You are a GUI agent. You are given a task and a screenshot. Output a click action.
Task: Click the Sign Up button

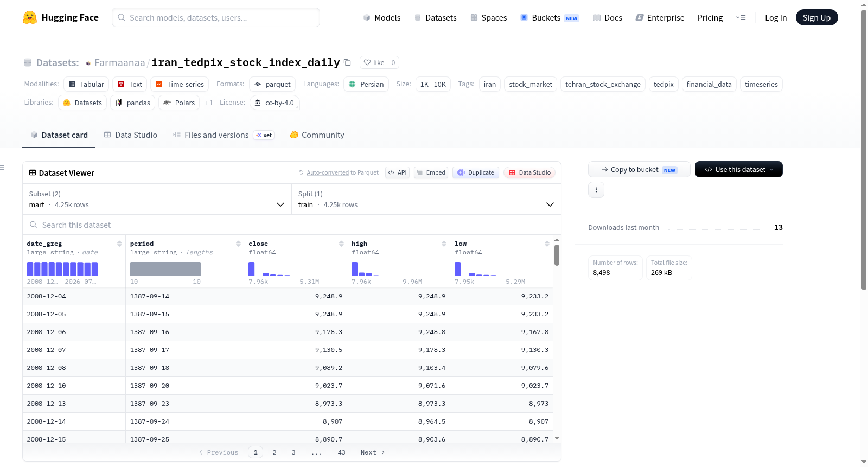816,17
